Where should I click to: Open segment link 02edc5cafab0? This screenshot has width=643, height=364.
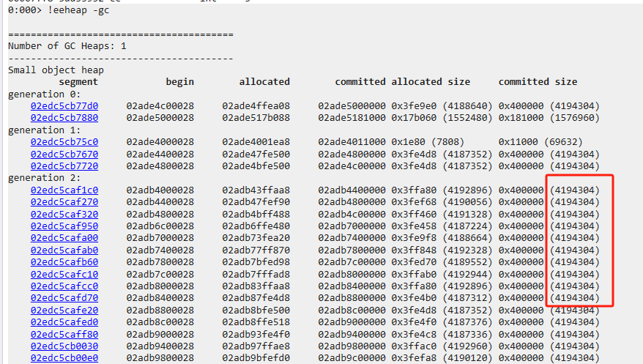(x=64, y=250)
